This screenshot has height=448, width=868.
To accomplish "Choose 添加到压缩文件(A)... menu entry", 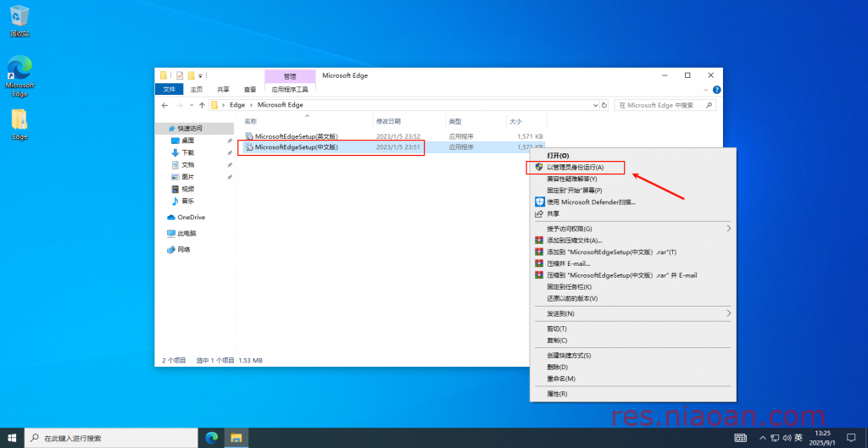I will (x=632, y=240).
